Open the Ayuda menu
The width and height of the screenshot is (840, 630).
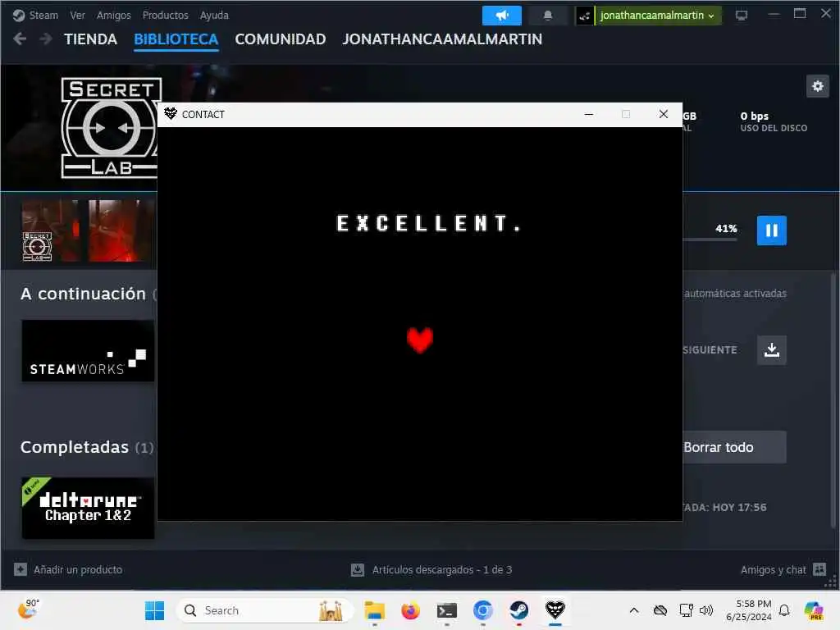click(x=214, y=15)
